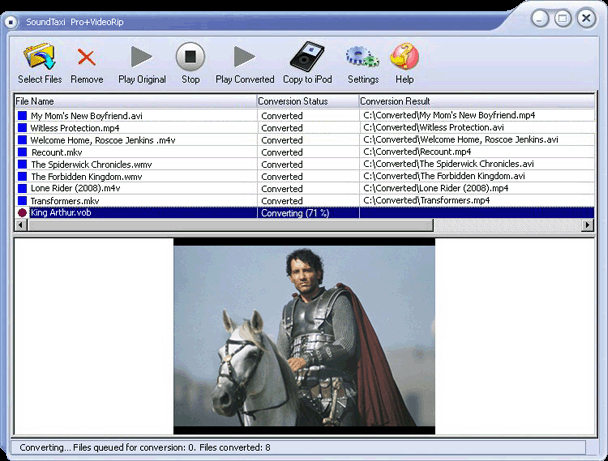Click result C:\Converted\My Mom's New Boyfriend.mp4

pos(449,115)
